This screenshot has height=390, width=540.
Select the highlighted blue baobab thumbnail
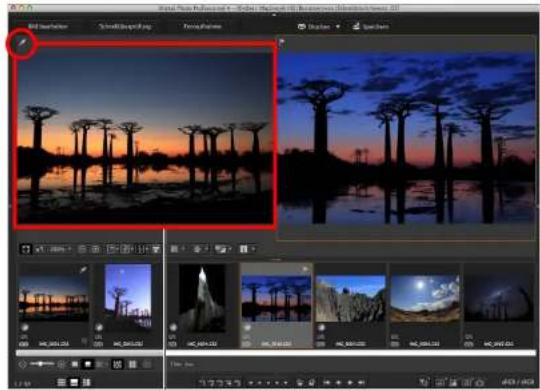coord(276,298)
